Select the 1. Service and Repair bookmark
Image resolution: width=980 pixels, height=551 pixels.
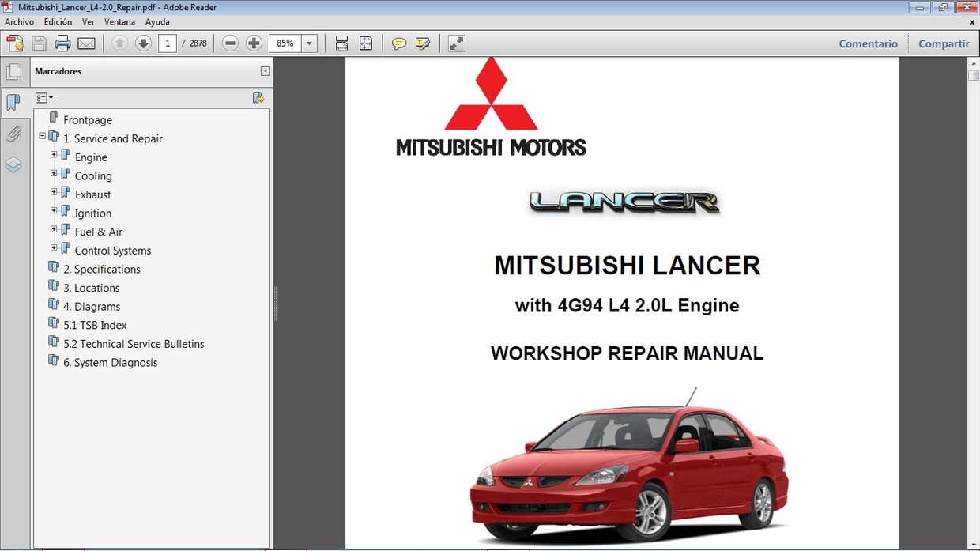coord(113,138)
